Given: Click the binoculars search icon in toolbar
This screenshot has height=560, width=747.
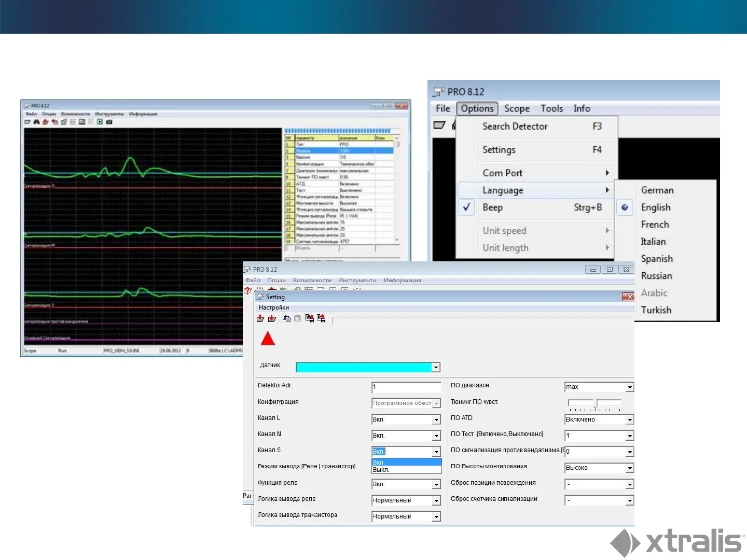Looking at the screenshot, I should pos(36,122).
